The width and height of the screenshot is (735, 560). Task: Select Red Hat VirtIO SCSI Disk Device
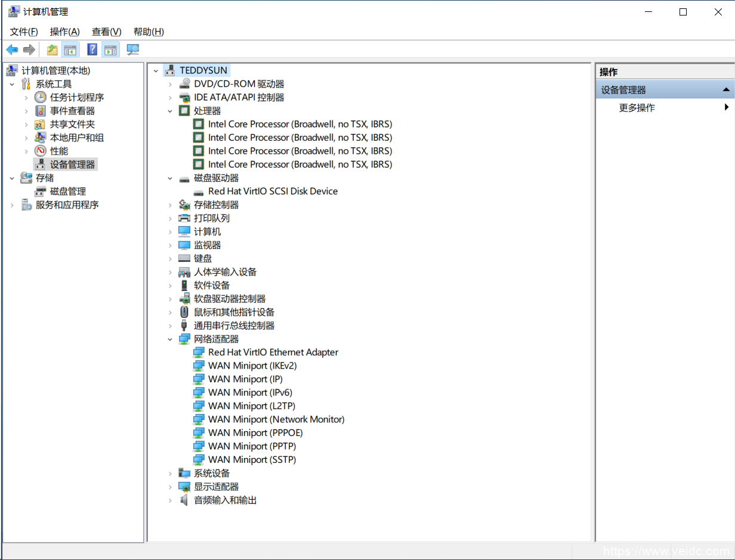point(273,191)
